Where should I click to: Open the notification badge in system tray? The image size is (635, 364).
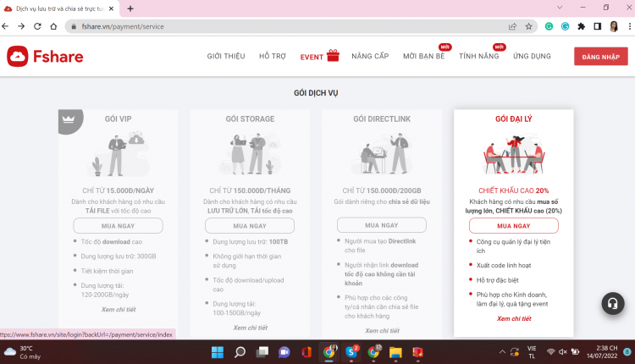coord(627,352)
